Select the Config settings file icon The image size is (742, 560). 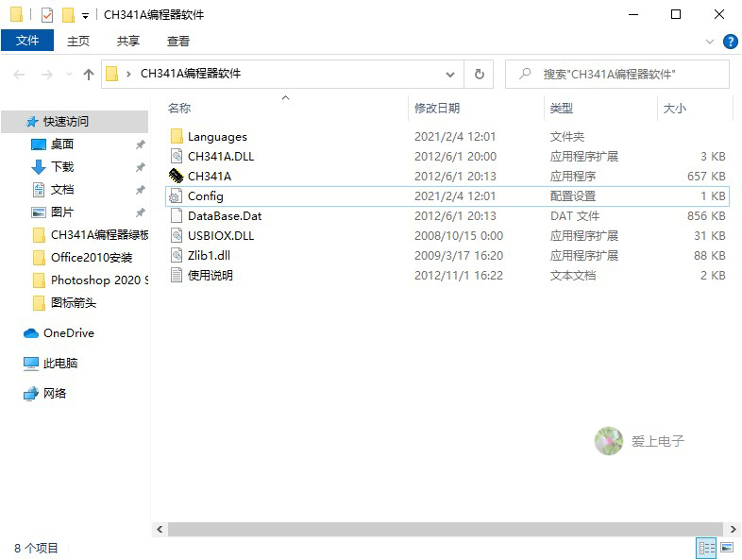(x=176, y=196)
